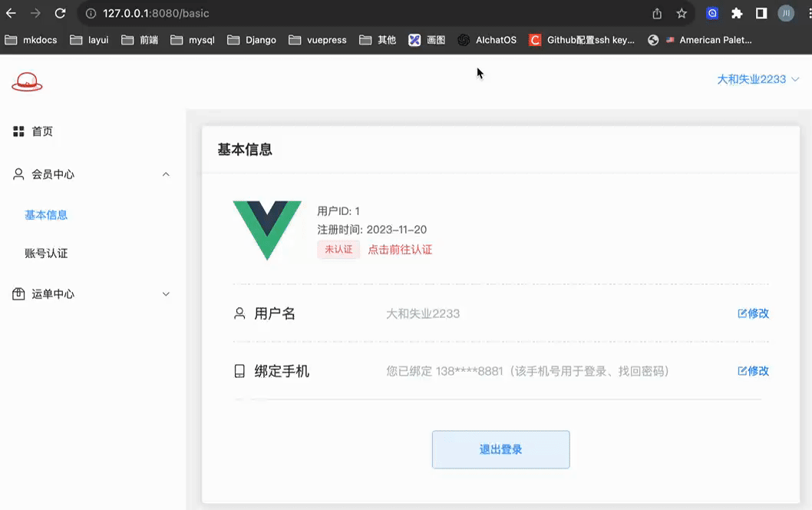Click the 退出登录 button
The image size is (812, 510).
[500, 449]
